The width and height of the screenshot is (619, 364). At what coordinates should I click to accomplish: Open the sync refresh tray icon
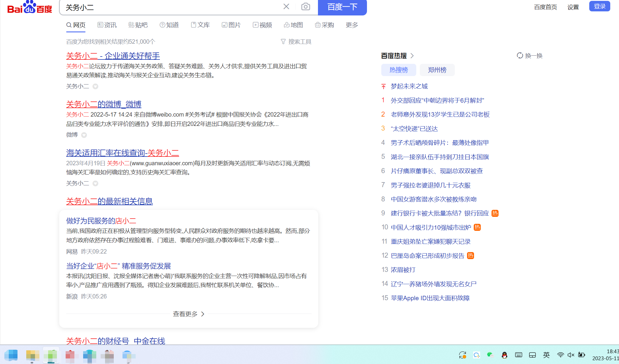click(x=463, y=355)
